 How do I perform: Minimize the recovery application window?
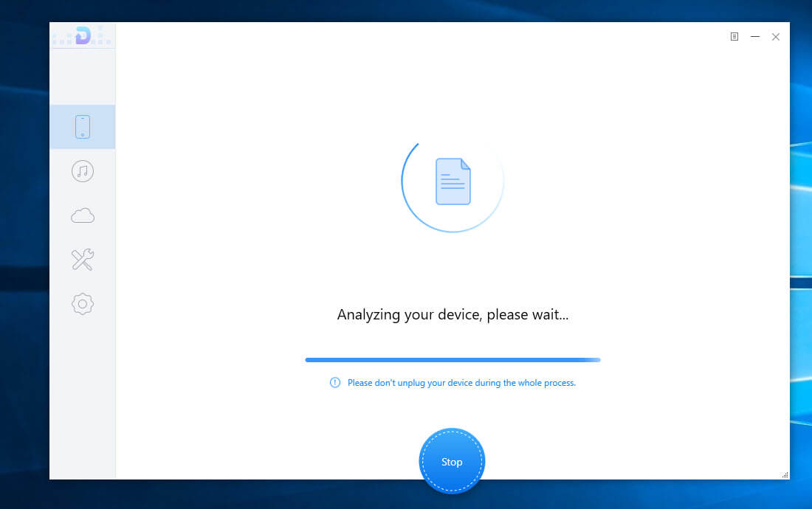coord(755,36)
